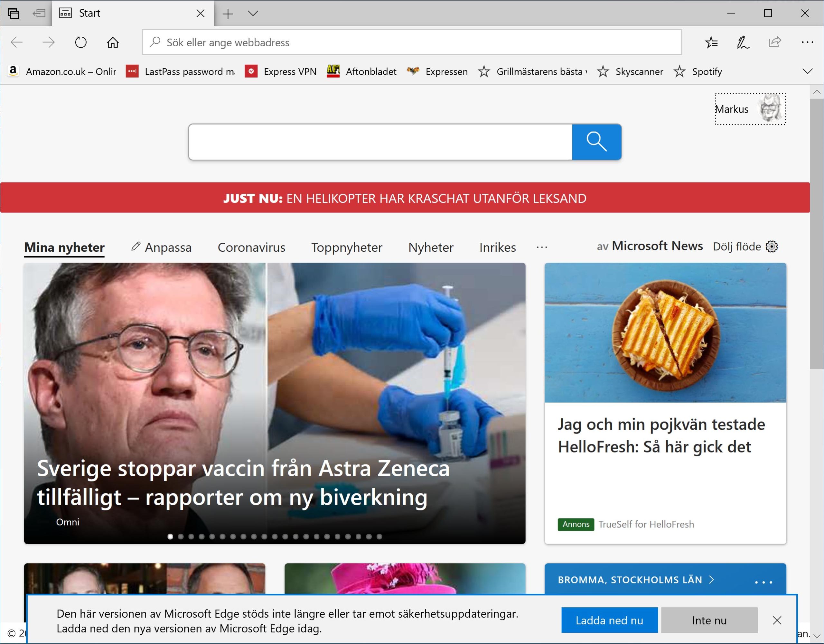The width and height of the screenshot is (824, 644).
Task: Open more news categories via ellipsis
Action: (x=542, y=247)
